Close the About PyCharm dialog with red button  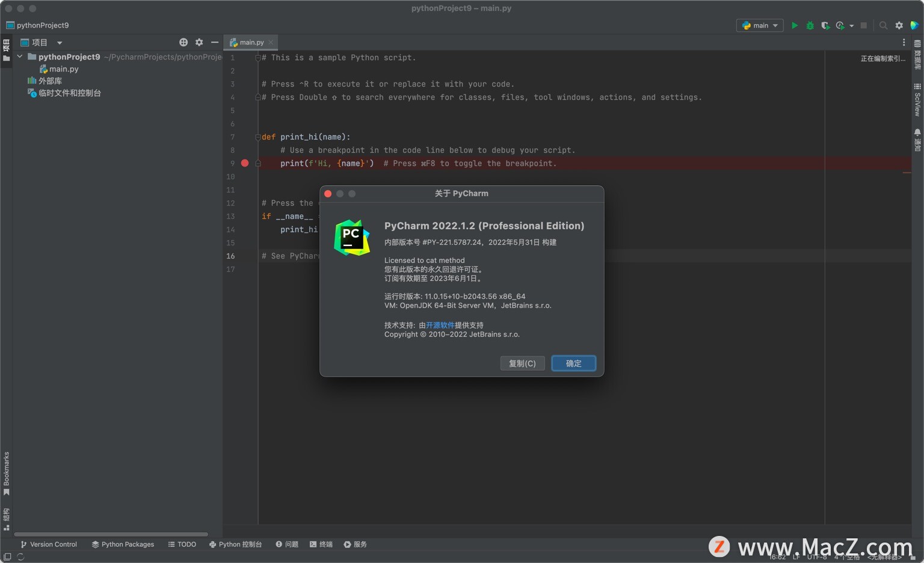(x=328, y=194)
